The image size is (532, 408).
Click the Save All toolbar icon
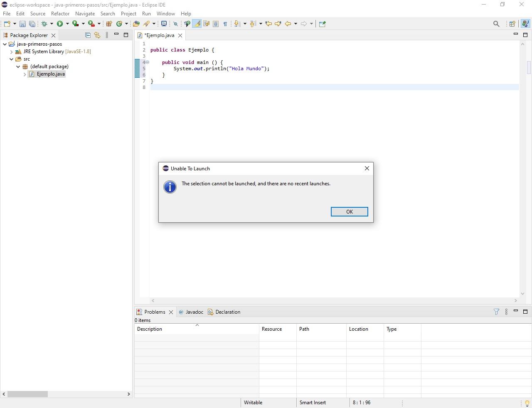click(32, 24)
